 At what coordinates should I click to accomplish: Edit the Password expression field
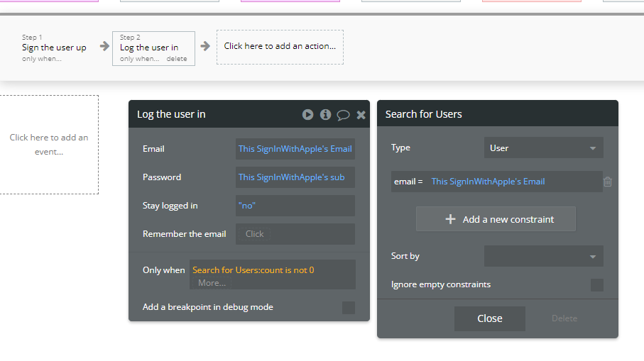(295, 177)
